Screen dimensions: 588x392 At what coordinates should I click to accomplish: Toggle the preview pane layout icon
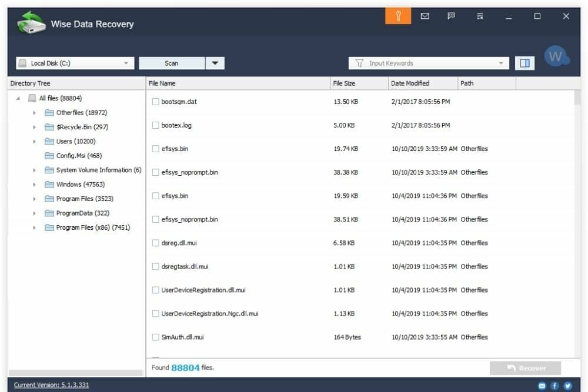click(524, 63)
